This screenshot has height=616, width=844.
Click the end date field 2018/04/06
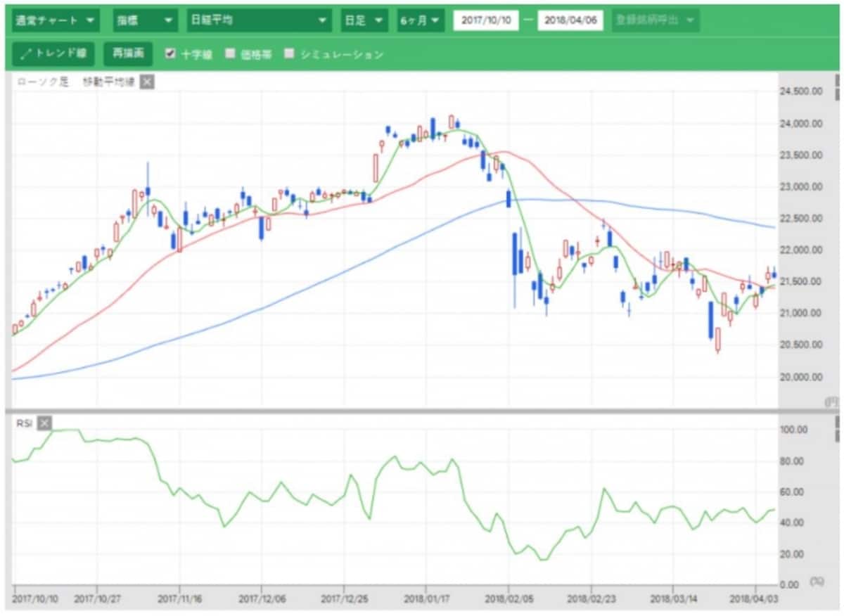(x=570, y=20)
